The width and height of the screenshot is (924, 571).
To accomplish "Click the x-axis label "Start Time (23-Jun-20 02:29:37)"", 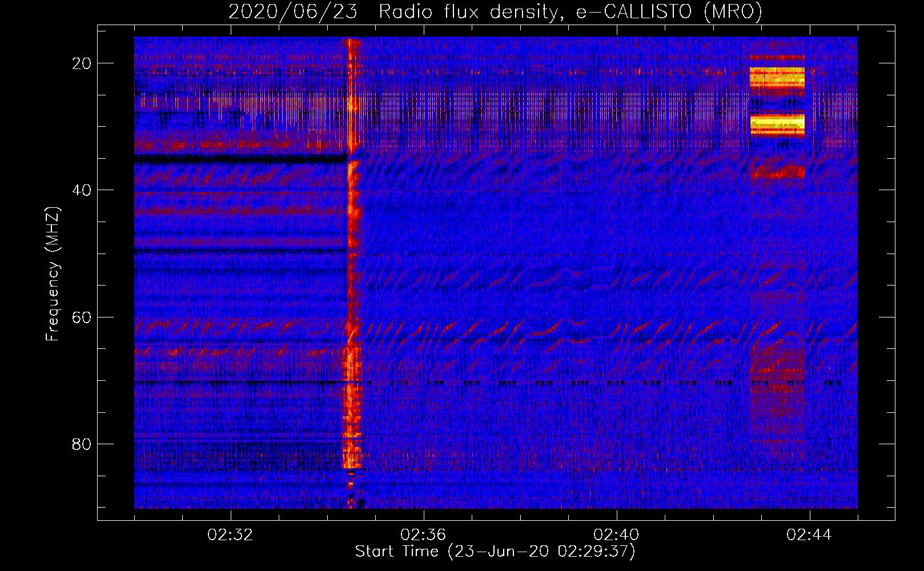I will point(495,552).
